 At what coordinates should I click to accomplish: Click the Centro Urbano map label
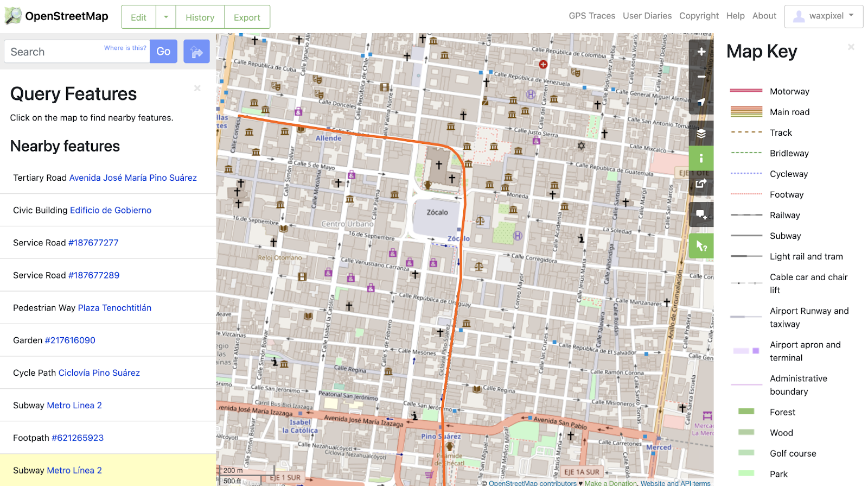347,224
